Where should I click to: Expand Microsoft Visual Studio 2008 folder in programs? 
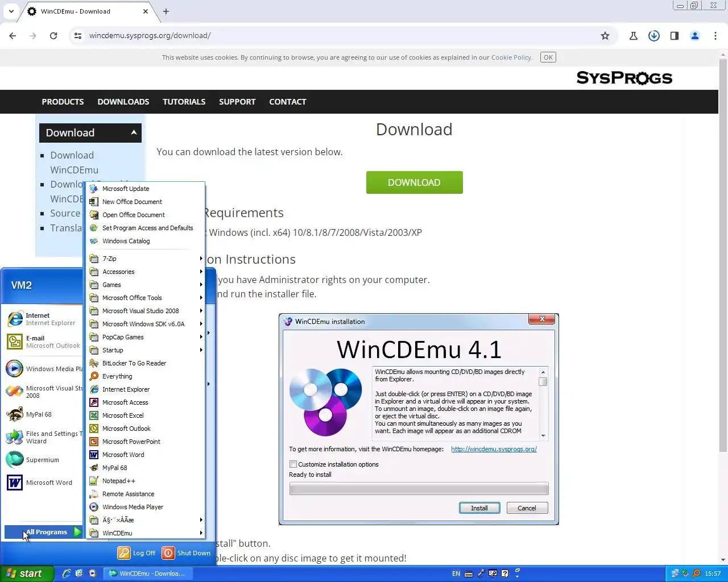(145, 311)
